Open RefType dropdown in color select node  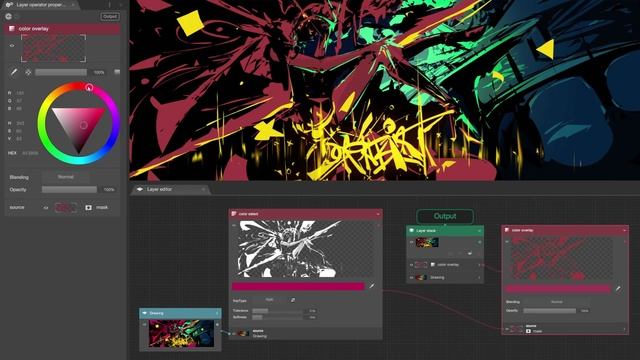point(269,300)
